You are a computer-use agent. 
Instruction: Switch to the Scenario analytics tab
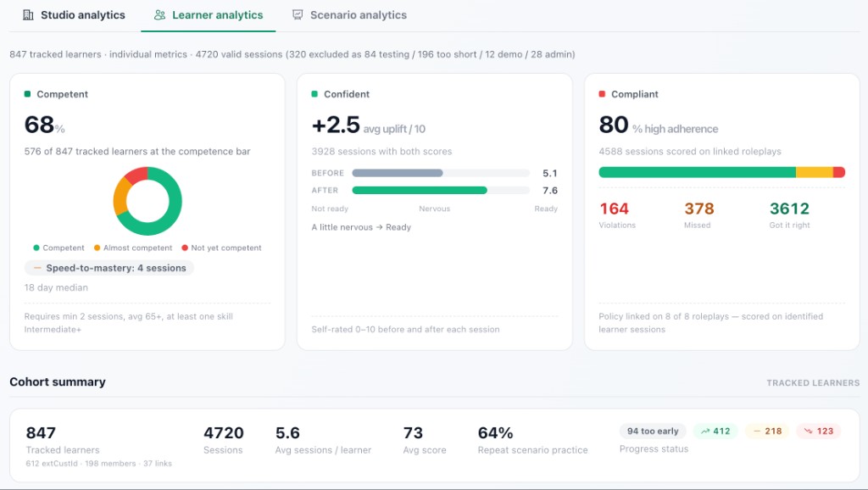(349, 15)
